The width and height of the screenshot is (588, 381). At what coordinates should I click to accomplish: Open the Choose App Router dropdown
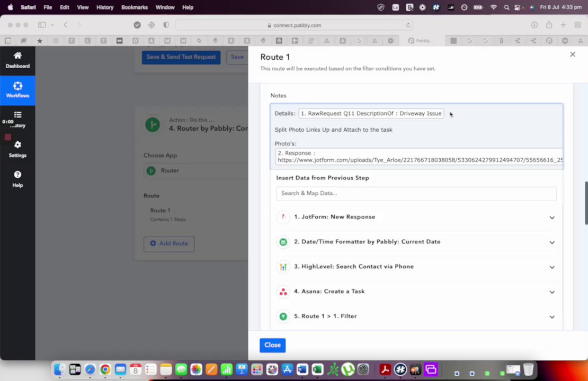[195, 171]
